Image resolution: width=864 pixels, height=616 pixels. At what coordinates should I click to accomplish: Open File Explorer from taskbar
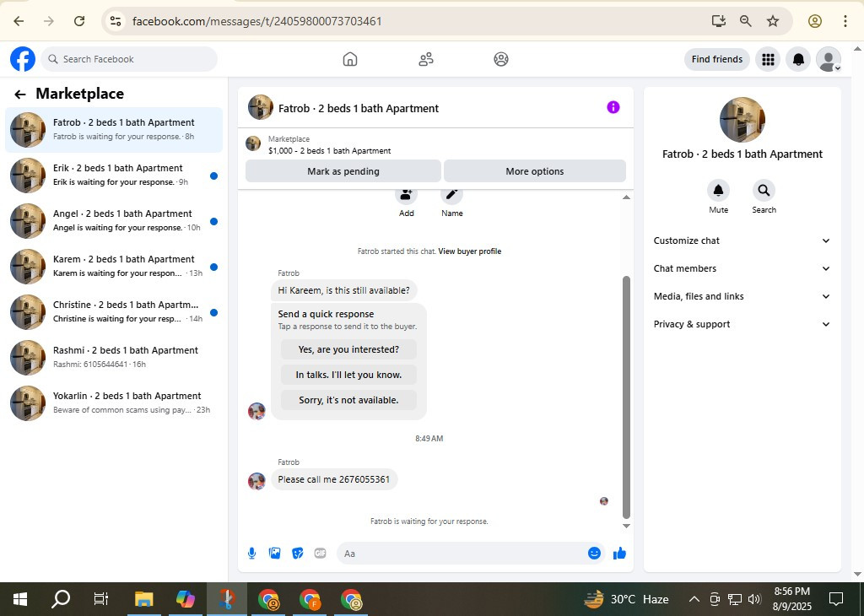pyautogui.click(x=143, y=599)
